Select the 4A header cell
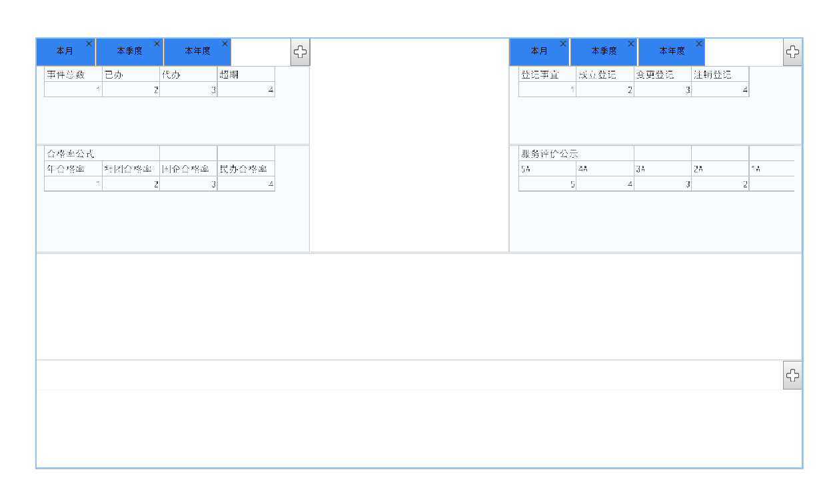This screenshot has height=504, width=833. pos(605,169)
